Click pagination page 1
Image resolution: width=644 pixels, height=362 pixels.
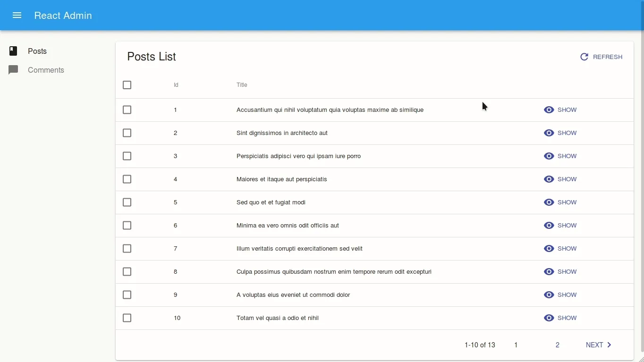[516, 345]
